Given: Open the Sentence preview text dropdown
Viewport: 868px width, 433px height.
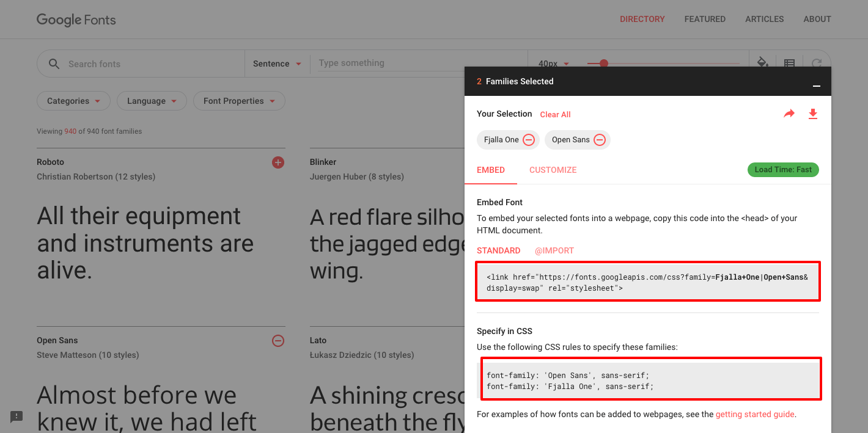Looking at the screenshot, I should point(277,64).
